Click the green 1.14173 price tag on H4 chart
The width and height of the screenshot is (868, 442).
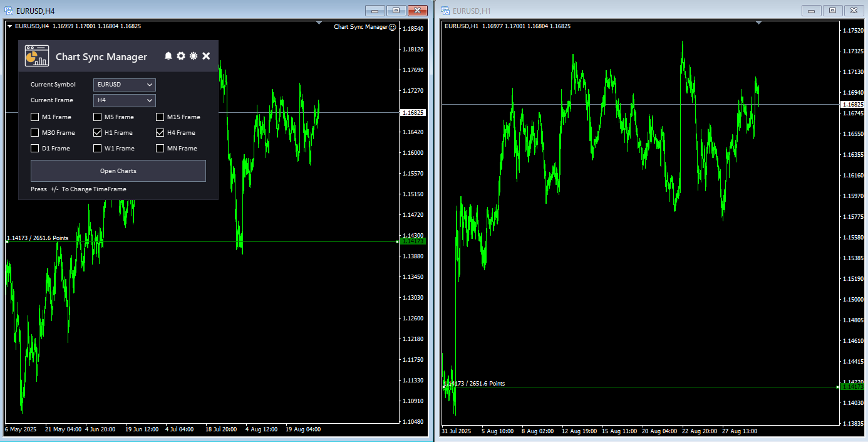click(413, 241)
